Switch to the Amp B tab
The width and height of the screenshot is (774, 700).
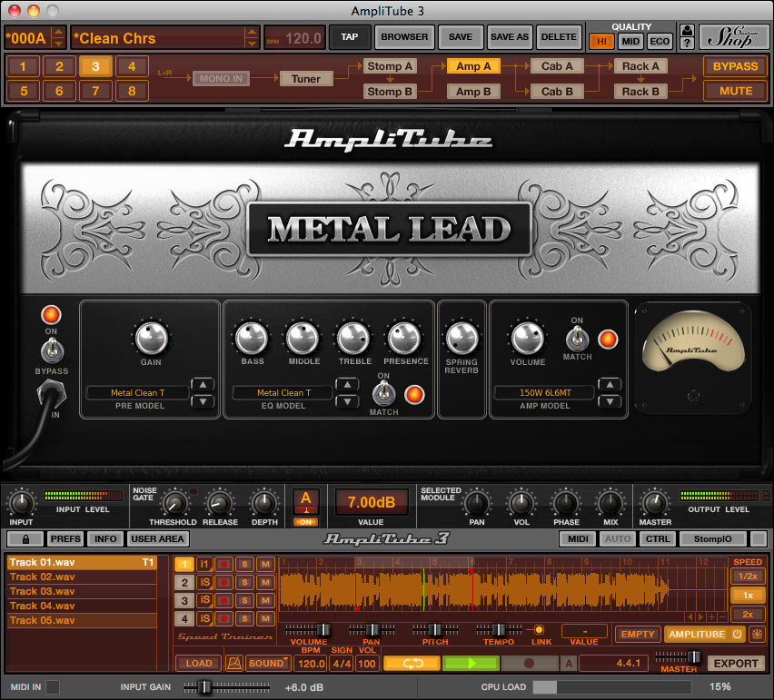coord(473,91)
